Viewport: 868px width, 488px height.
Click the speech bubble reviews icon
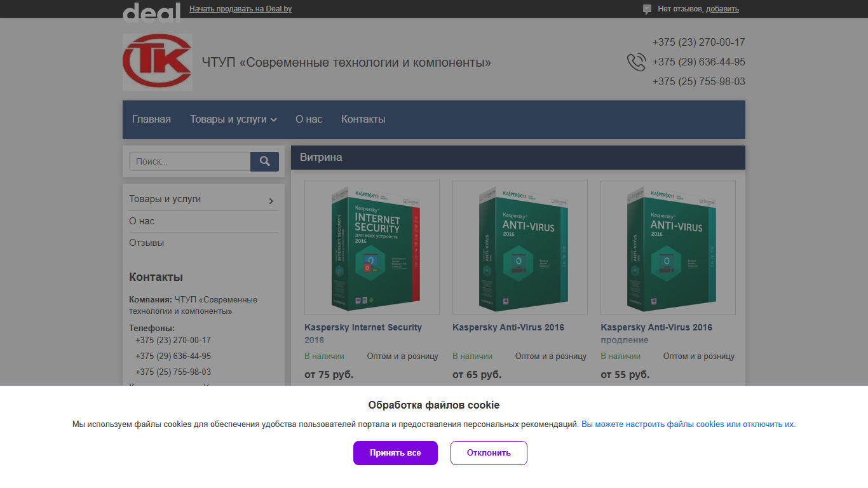tap(647, 10)
